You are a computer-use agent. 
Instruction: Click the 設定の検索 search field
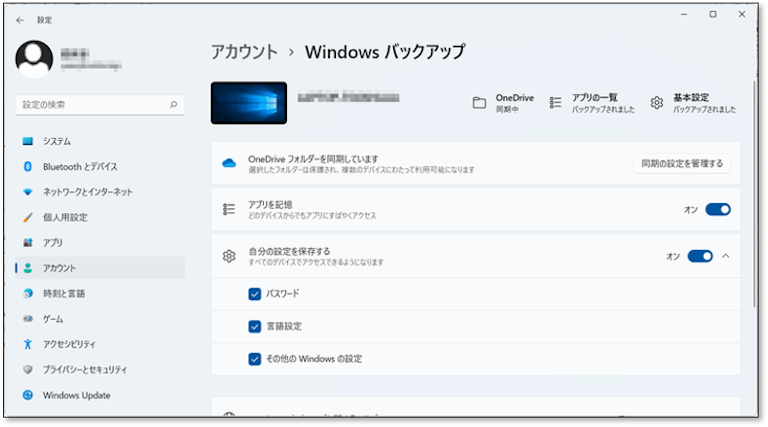(x=100, y=105)
